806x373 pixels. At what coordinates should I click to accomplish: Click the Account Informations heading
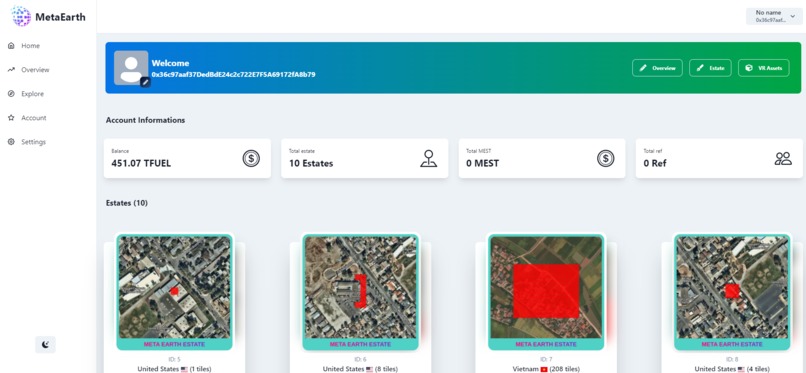tap(145, 120)
